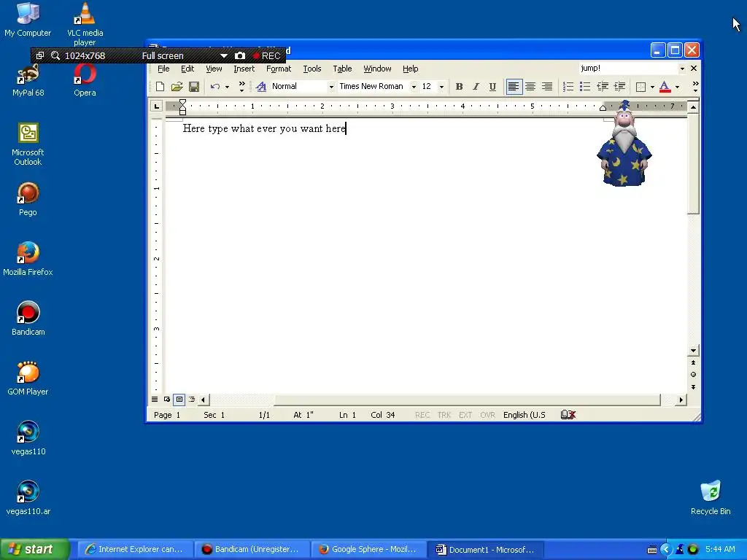Click the Bandicam REC record button
The width and height of the screenshot is (747, 560).
pos(267,55)
